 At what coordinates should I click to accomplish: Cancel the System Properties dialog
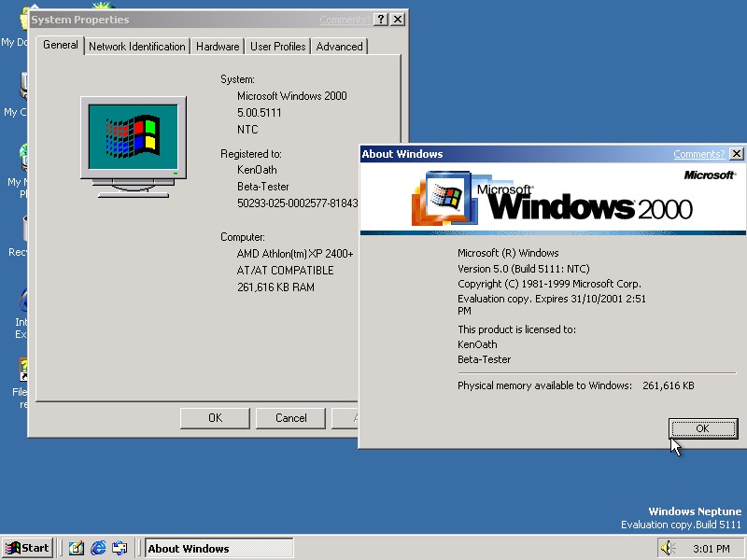[290, 418]
